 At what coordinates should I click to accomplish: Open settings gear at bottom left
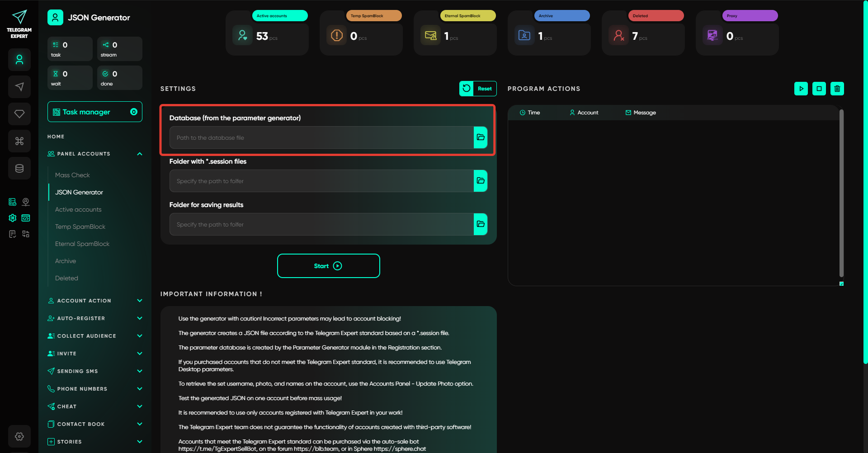(19, 436)
